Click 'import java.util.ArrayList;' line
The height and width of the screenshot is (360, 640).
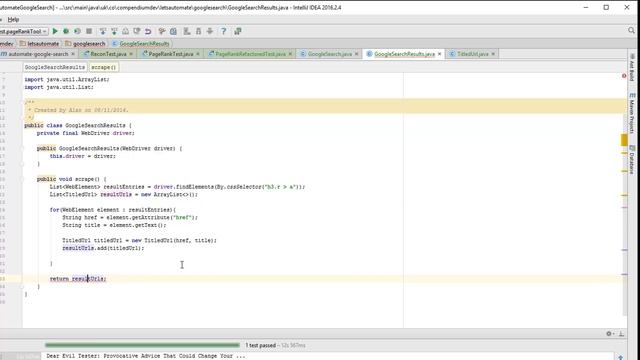coord(67,80)
